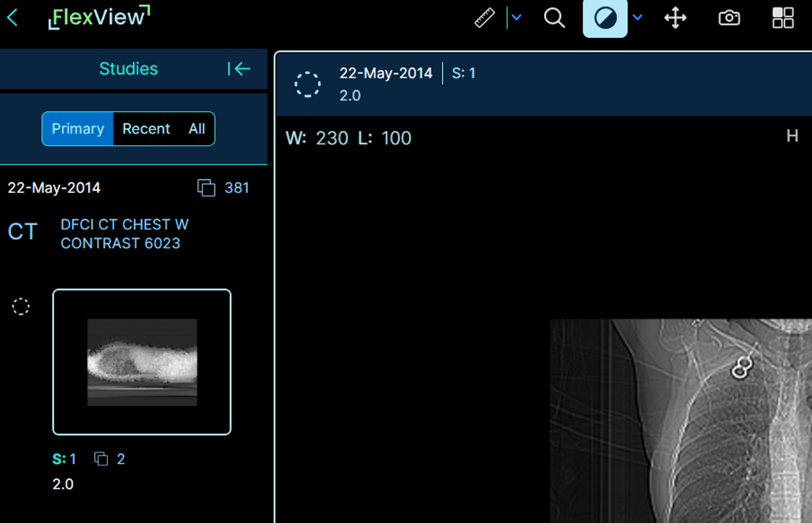Open the viewport layout grid
Screen dimensions: 812x523
(x=782, y=18)
